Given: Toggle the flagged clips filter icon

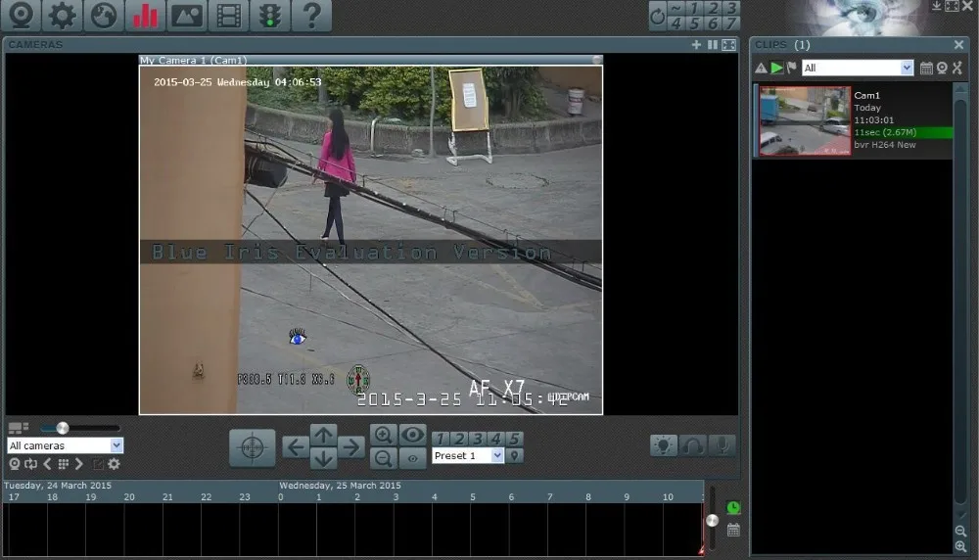Looking at the screenshot, I should click(x=792, y=68).
